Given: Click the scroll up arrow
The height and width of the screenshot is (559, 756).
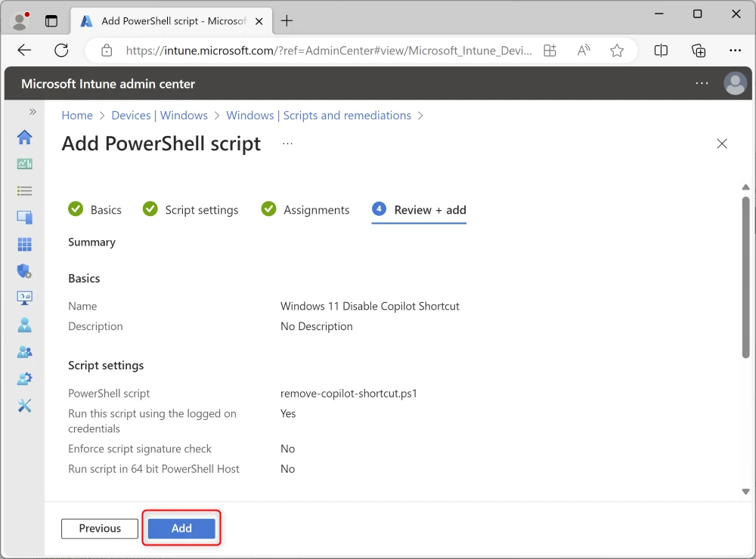Looking at the screenshot, I should pyautogui.click(x=746, y=187).
